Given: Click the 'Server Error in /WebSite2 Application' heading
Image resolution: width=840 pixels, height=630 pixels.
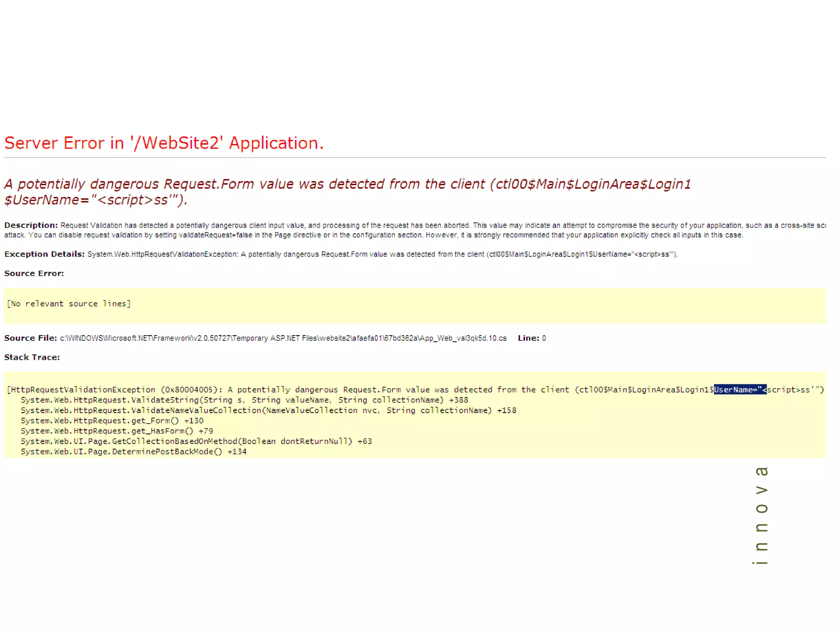Looking at the screenshot, I should coord(164,143).
